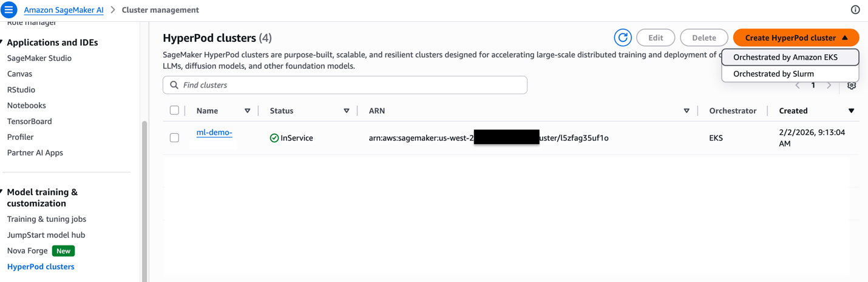Click the InService status check icon
This screenshot has height=282, width=868.
point(274,138)
